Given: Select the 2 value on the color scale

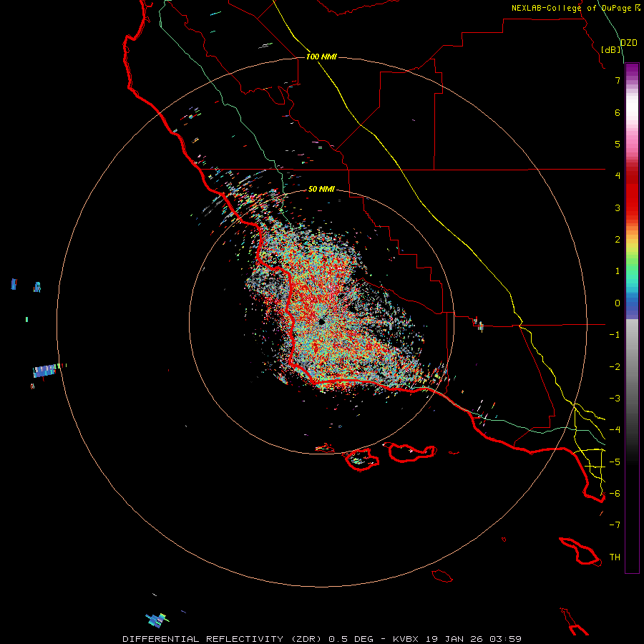Looking at the screenshot, I should pos(618,240).
